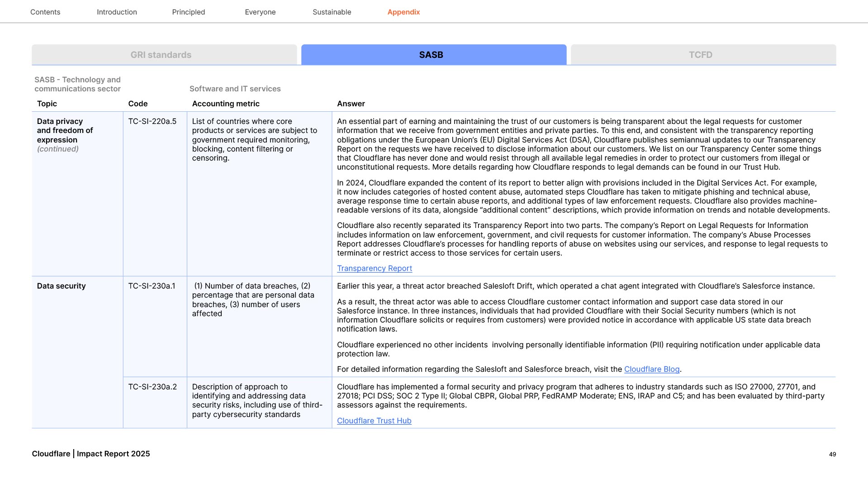This screenshot has height=488, width=868.
Task: Select the Appendix navigation item
Action: pos(403,12)
